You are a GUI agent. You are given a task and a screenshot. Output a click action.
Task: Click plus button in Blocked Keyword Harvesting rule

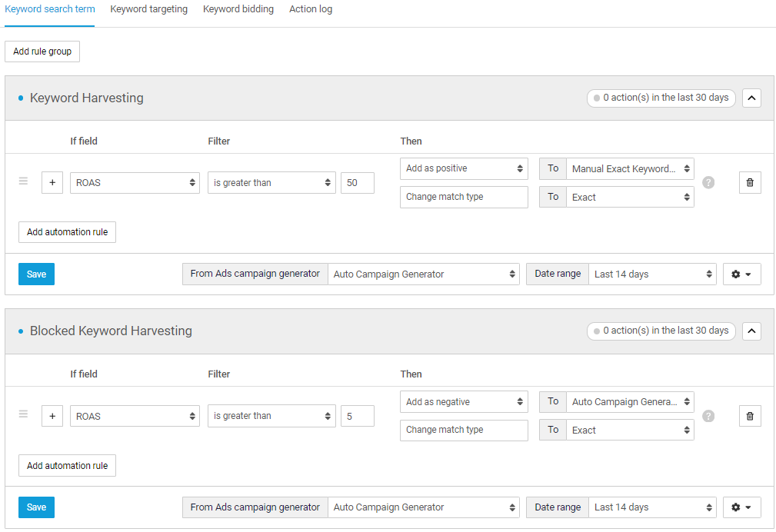(52, 416)
